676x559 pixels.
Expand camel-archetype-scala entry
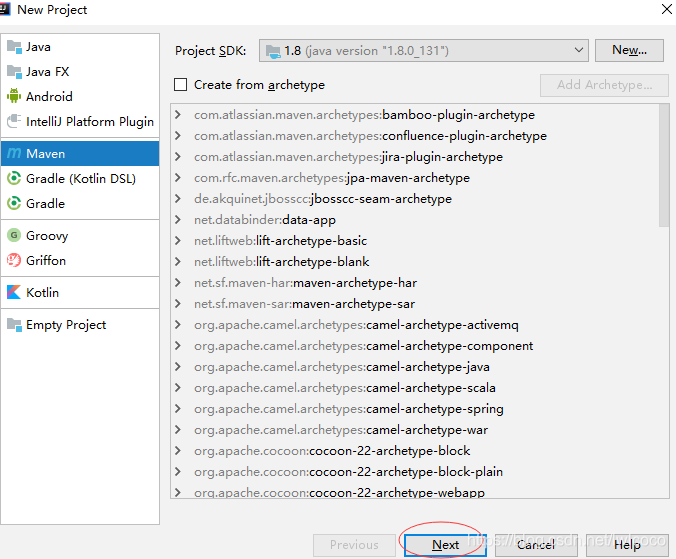pos(178,388)
